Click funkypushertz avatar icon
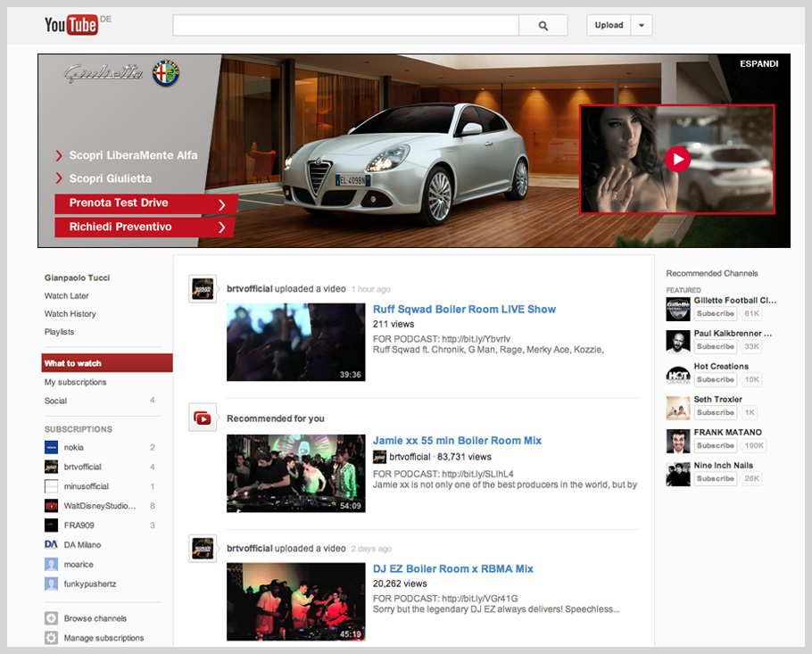Viewport: 812px width, 654px height. tap(51, 584)
